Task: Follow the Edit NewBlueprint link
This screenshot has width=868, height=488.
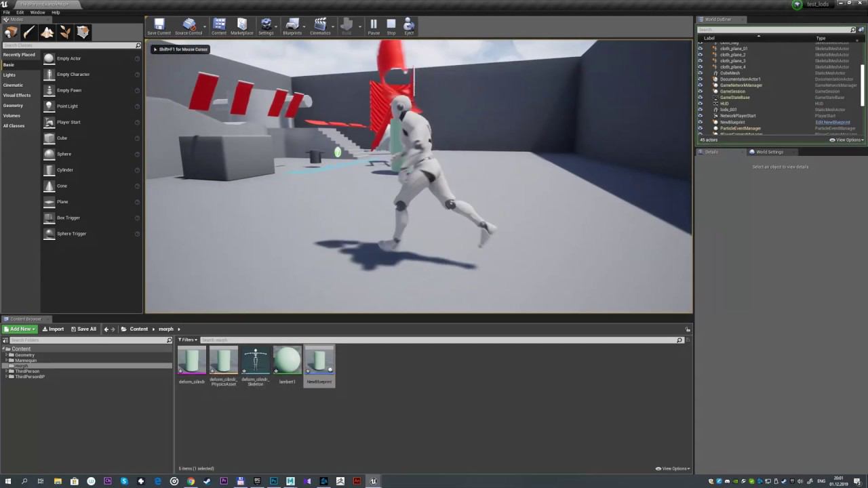Action: (833, 122)
